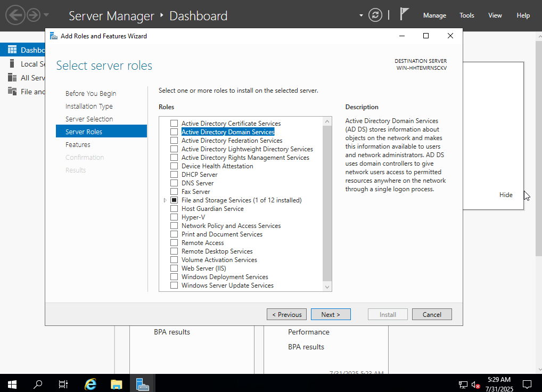Click the Next button
Viewport: 542px width, 392px height.
click(x=331, y=314)
